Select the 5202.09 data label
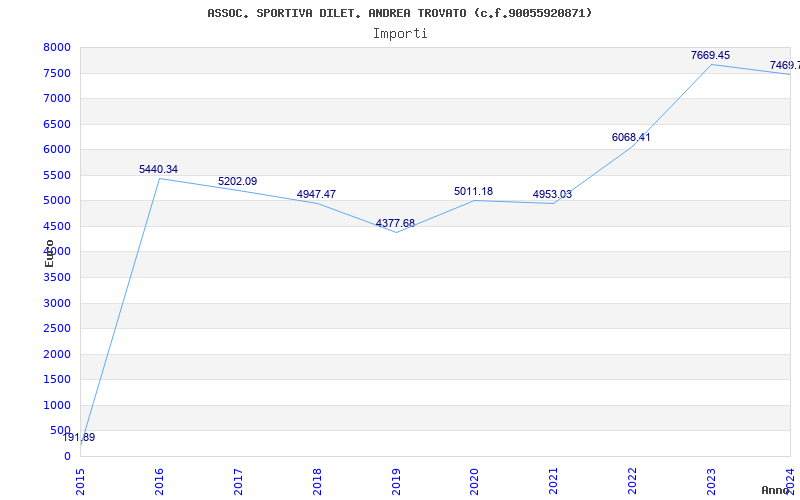The width and height of the screenshot is (800, 500). 237,181
